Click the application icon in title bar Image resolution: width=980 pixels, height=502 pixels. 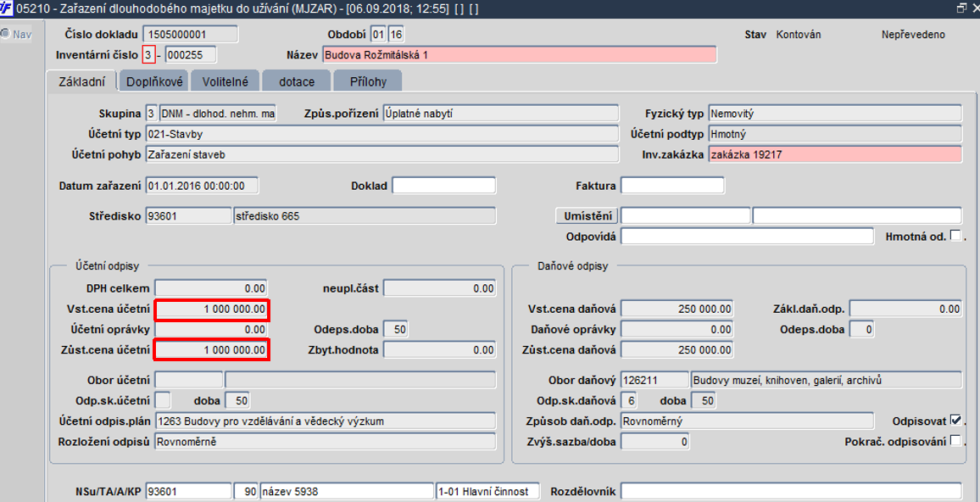[x=6, y=8]
